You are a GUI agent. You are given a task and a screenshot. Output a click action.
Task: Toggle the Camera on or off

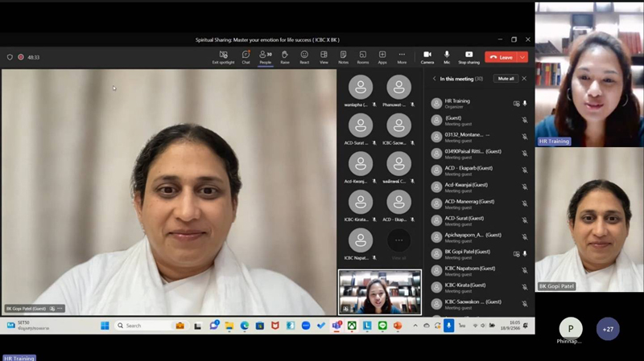(x=427, y=56)
